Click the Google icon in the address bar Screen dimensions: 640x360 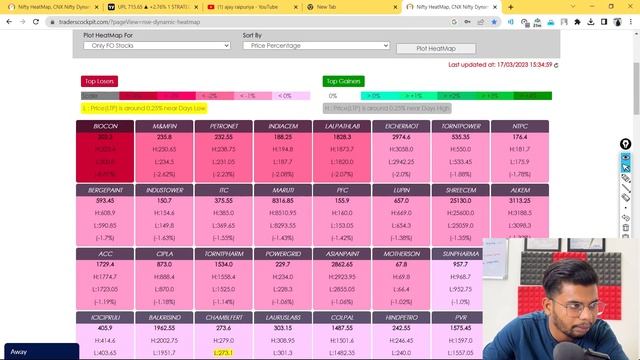tap(454, 22)
